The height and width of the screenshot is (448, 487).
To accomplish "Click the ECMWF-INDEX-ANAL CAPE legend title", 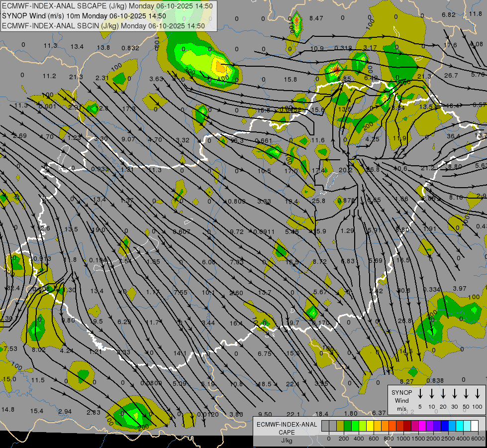I will click(287, 429).
